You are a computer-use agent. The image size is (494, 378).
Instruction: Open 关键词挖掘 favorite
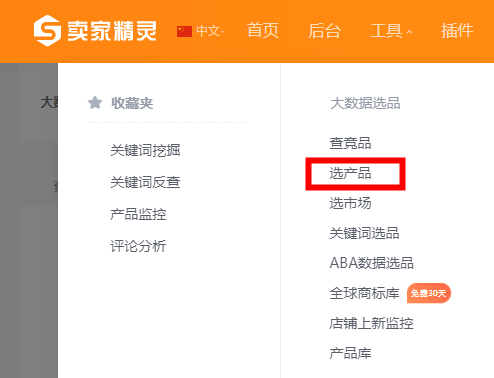tap(145, 150)
